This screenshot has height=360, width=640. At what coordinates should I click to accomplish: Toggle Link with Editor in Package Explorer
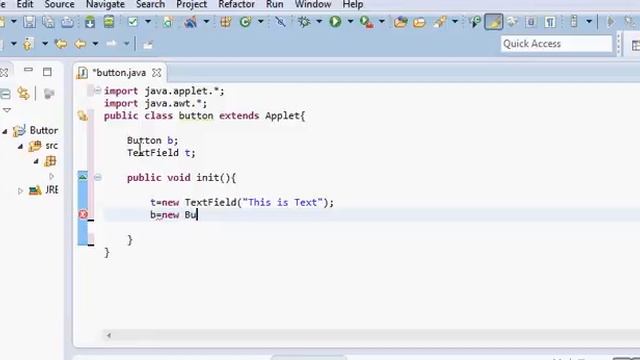click(x=24, y=94)
